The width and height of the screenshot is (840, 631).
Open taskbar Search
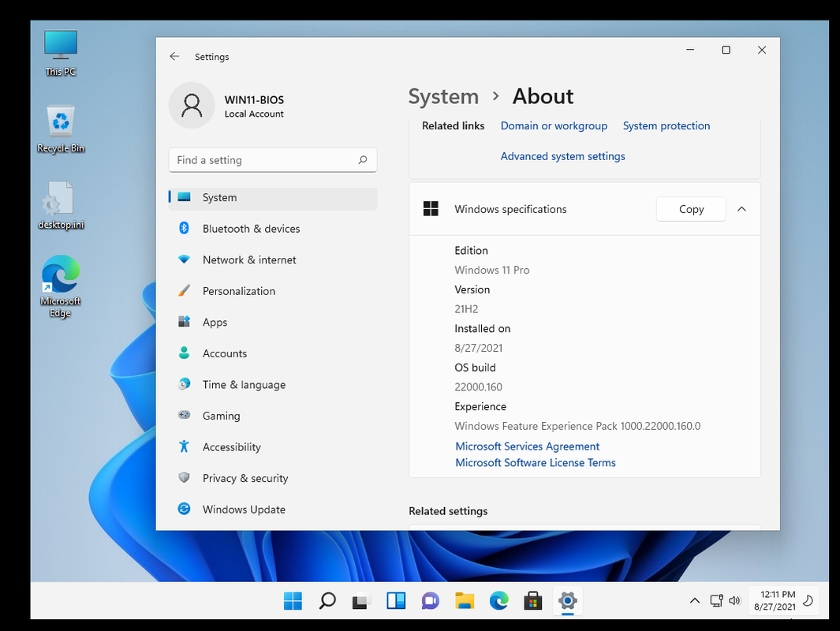click(327, 601)
